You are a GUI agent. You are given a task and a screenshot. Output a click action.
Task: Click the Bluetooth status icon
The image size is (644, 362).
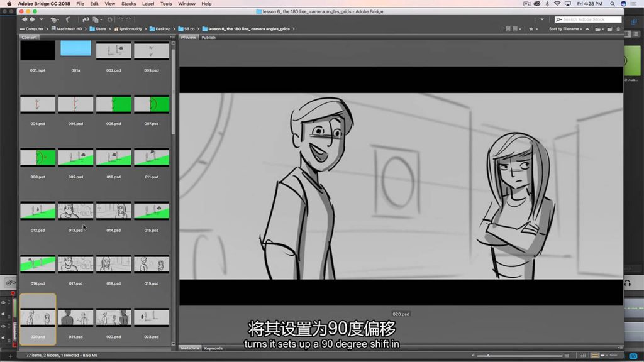click(547, 4)
